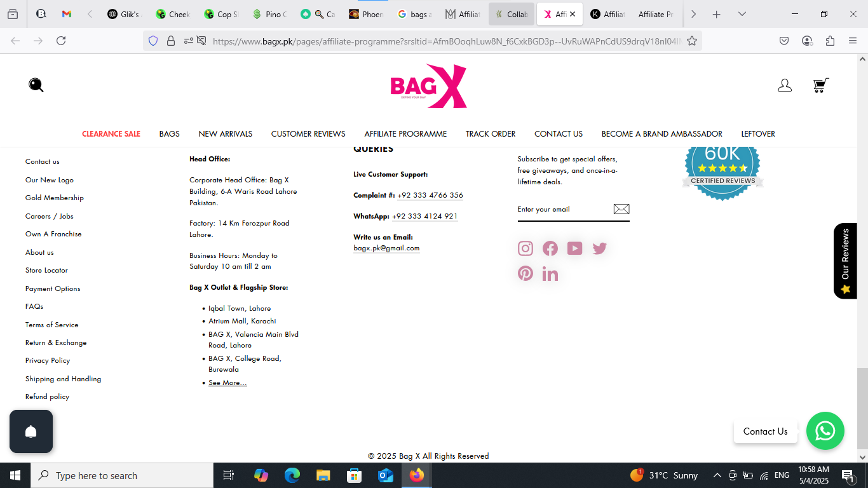
Task: Expand the list all tabs dropdown
Action: [742, 14]
